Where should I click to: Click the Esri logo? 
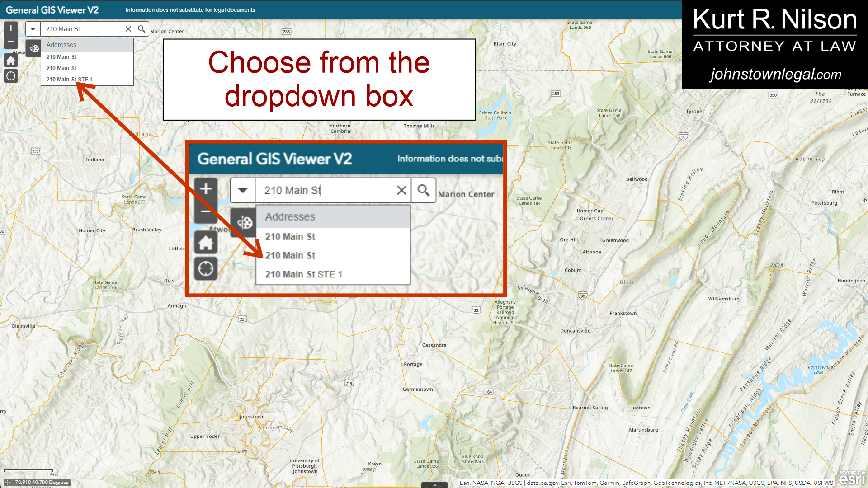point(852,479)
